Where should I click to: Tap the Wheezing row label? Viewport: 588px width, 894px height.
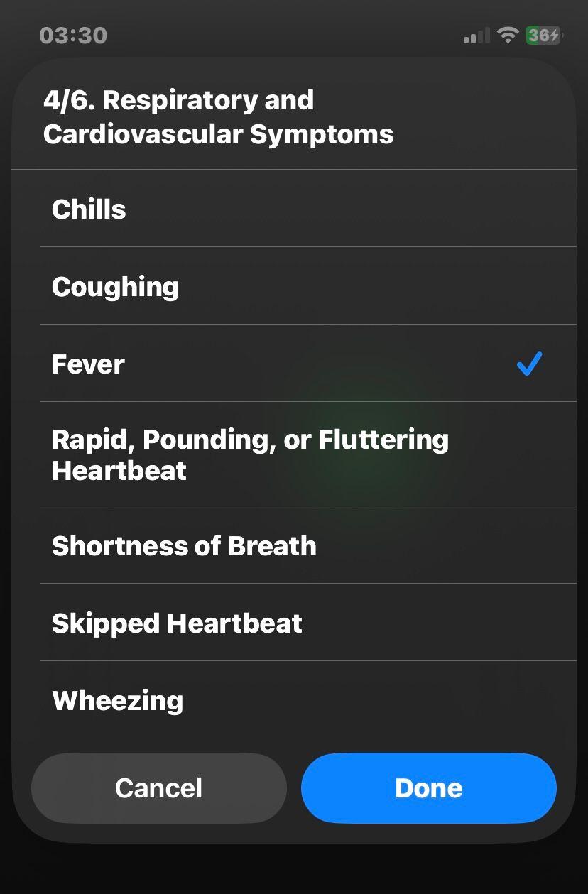pyautogui.click(x=117, y=700)
